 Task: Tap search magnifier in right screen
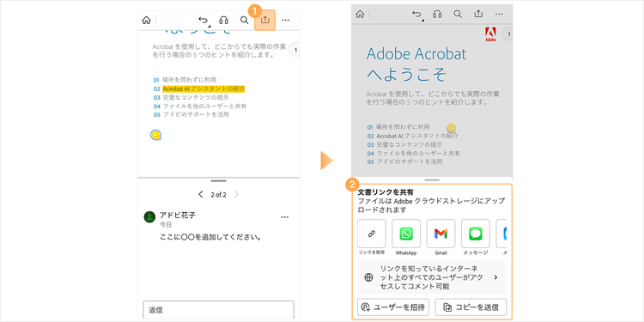click(x=458, y=15)
